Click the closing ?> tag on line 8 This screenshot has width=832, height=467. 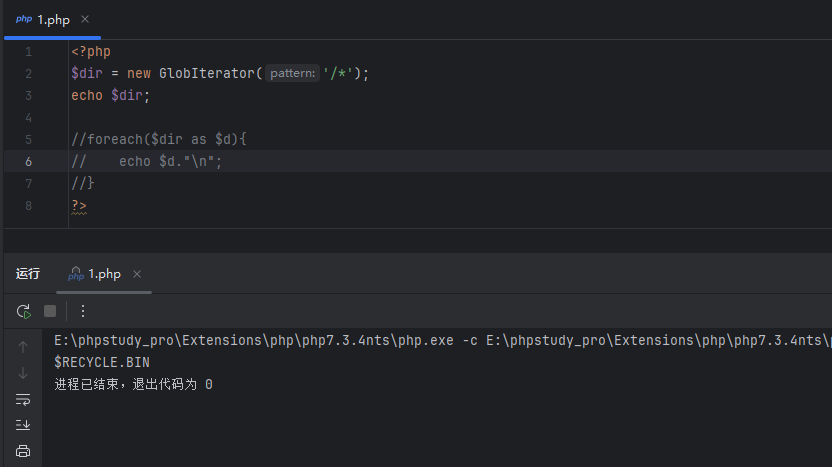click(x=79, y=205)
